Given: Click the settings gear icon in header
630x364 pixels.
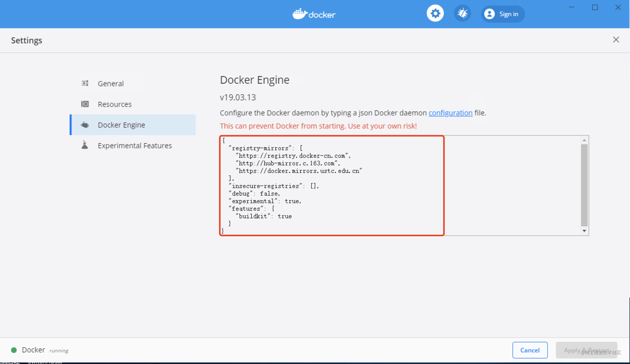Looking at the screenshot, I should (x=435, y=13).
